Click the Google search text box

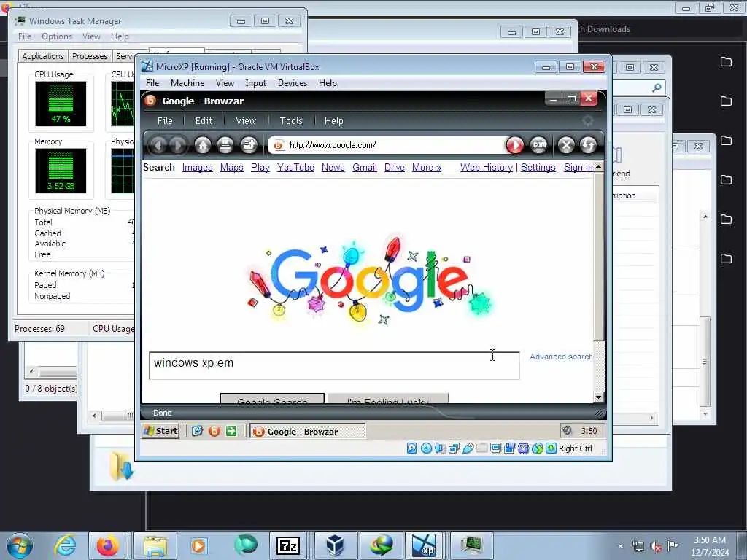[334, 366]
